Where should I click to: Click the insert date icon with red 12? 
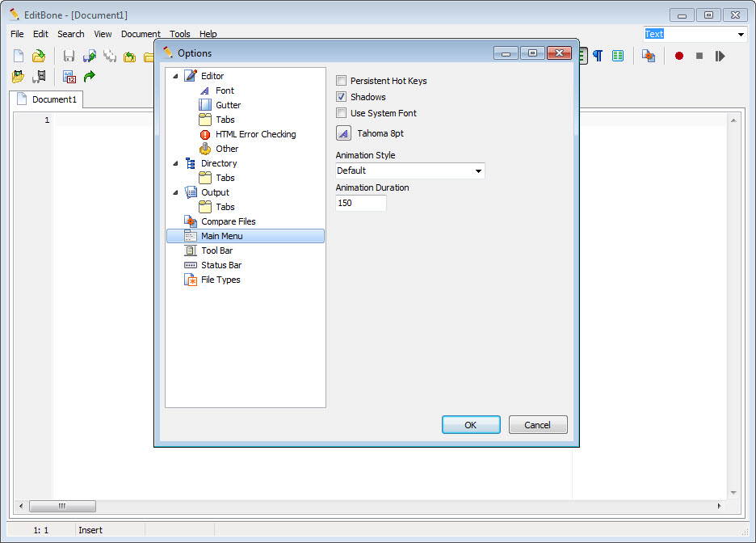coord(69,76)
